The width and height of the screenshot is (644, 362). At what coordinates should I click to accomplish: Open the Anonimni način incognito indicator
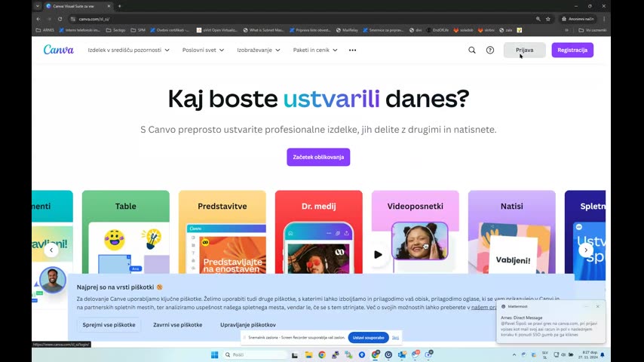578,19
